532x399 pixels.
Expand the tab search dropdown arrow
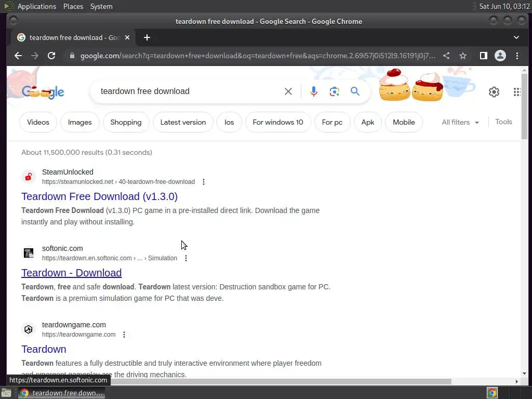[x=516, y=37]
